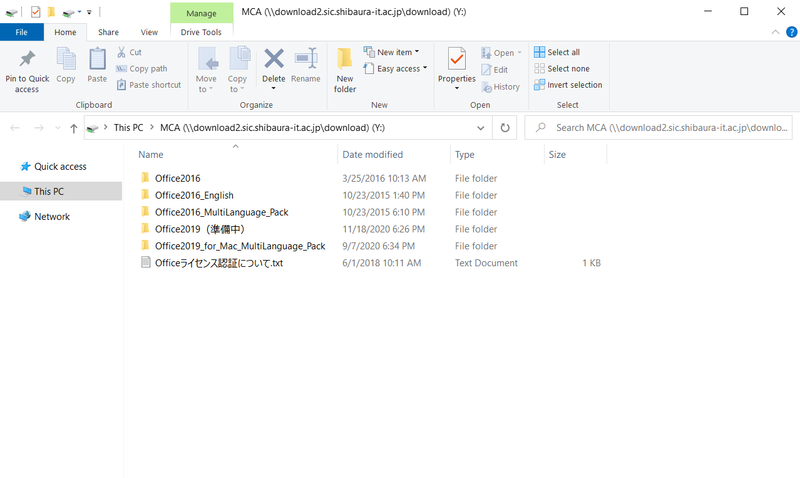Click the Delete red X icon
Image resolution: width=800 pixels, height=478 pixels.
point(274,59)
